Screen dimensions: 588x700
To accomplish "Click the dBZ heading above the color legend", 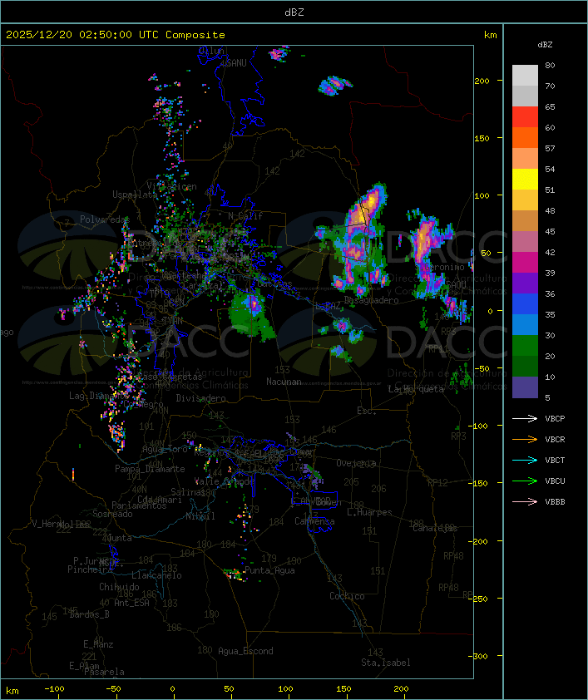I will (545, 45).
